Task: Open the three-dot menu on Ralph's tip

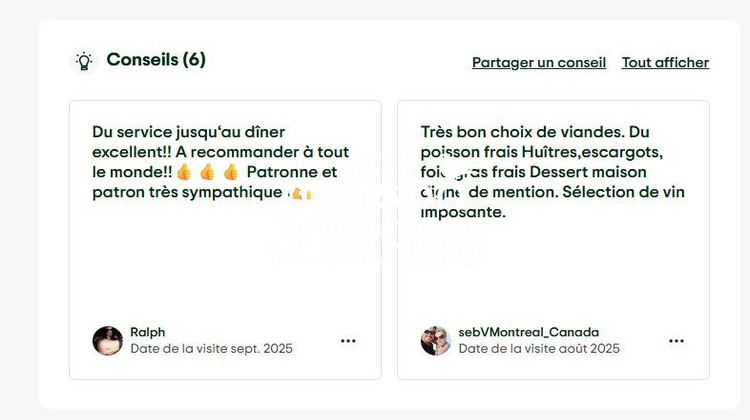Action: pyautogui.click(x=348, y=341)
